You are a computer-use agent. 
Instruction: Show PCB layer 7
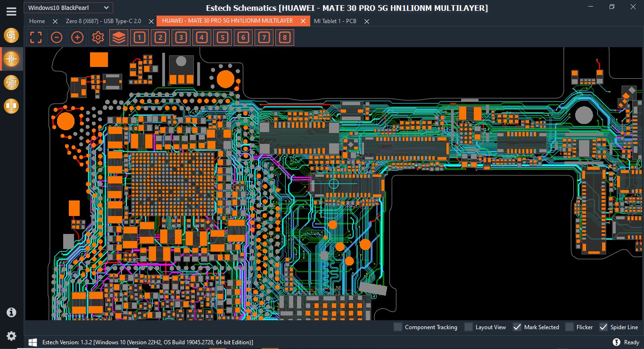pos(264,37)
